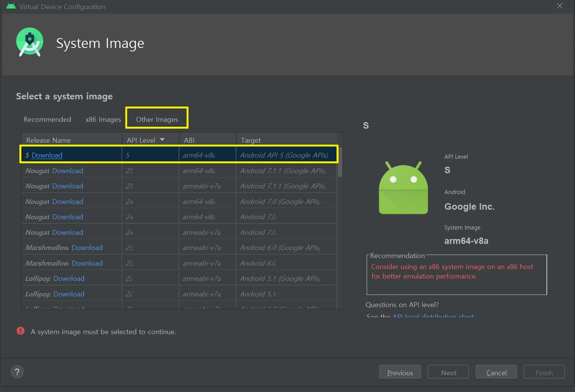The height and width of the screenshot is (392, 575).
Task: Switch to the Recommended tab
Action: [x=47, y=119]
